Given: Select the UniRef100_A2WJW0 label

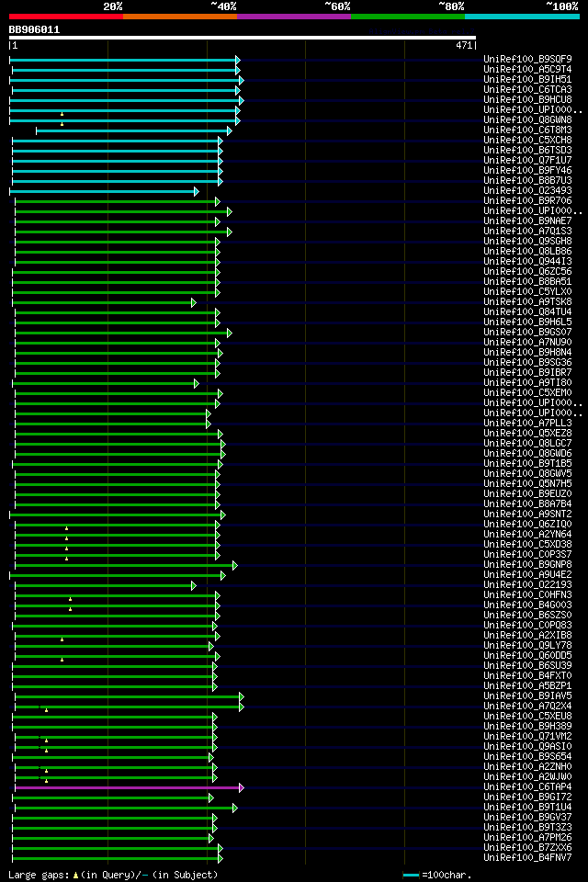Looking at the screenshot, I should tap(527, 778).
